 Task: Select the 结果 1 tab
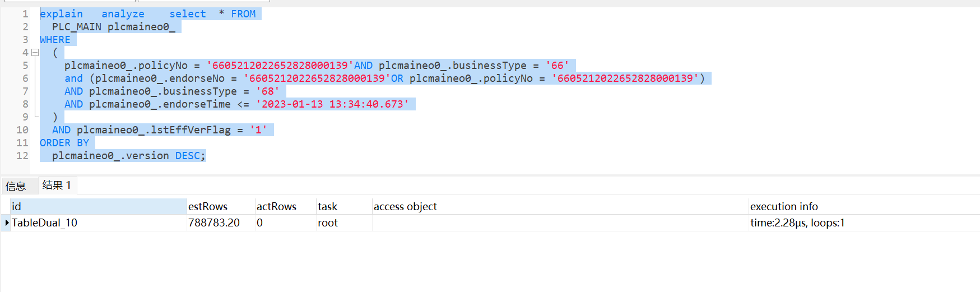[57, 186]
